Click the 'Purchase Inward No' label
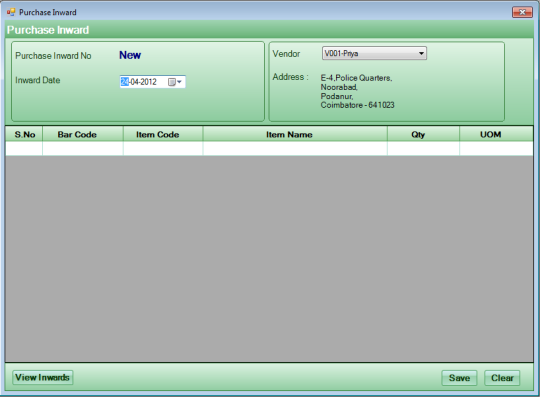This screenshot has width=540, height=397. [53, 56]
